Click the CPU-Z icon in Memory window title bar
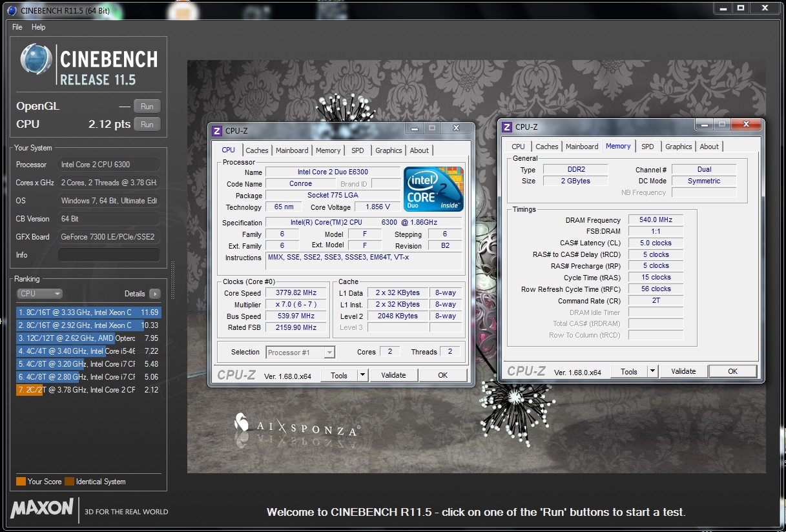Viewport: 786px width, 532px height. click(508, 127)
